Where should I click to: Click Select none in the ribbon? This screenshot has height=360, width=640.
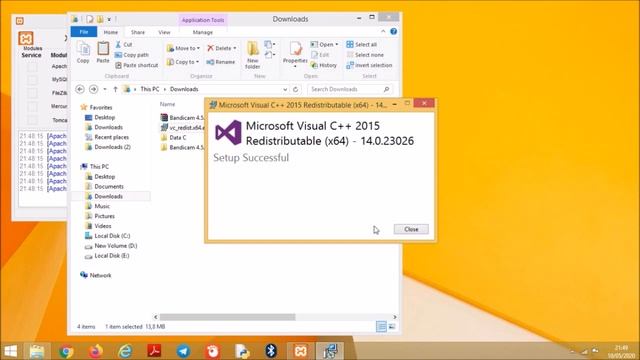click(365, 55)
